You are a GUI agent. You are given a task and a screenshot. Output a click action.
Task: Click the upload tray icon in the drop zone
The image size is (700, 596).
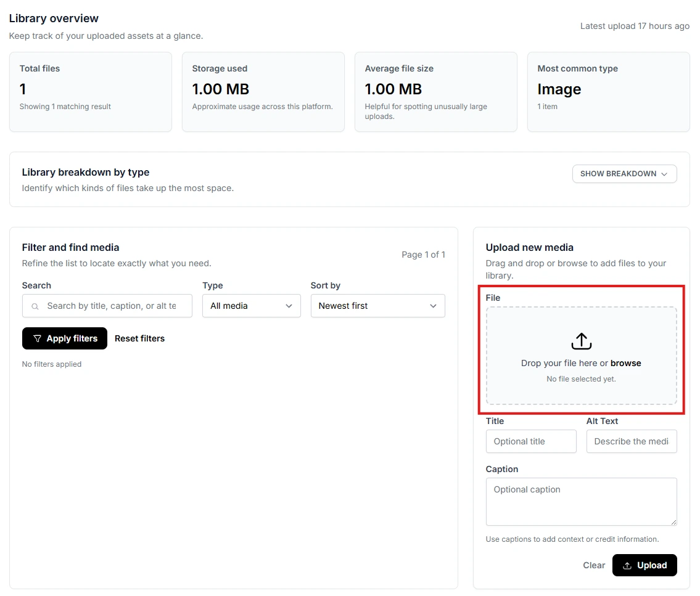click(x=581, y=341)
